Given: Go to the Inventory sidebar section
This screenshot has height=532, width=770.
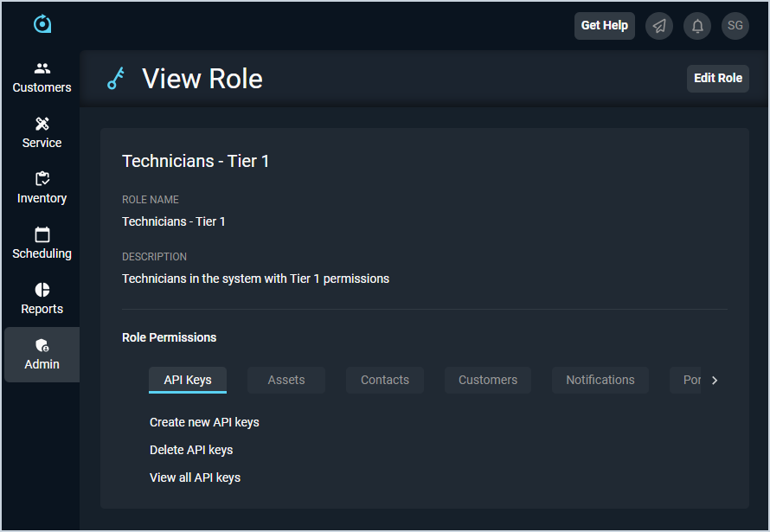Looking at the screenshot, I should point(42,189).
